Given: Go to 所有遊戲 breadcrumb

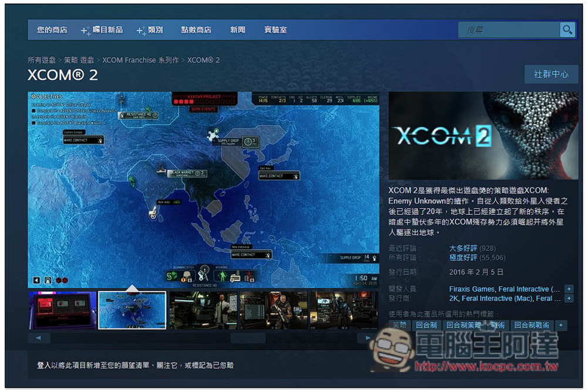Looking at the screenshot, I should point(42,60).
